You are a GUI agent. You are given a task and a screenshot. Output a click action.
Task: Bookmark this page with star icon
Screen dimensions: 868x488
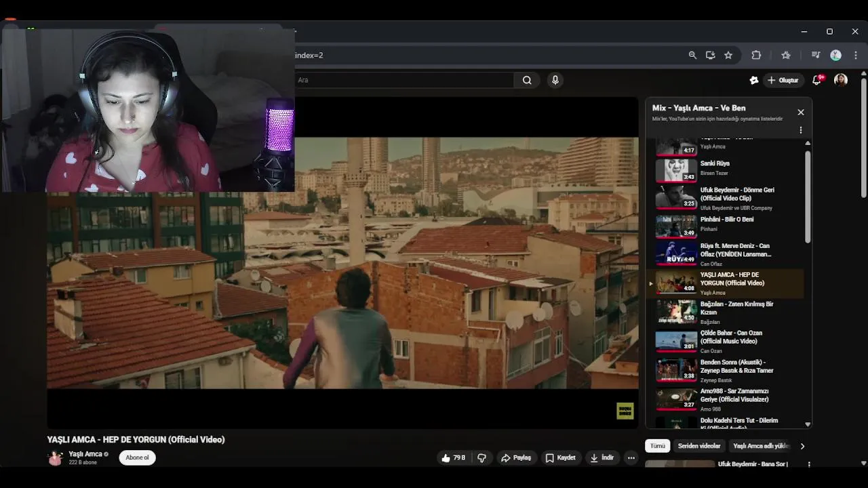pos(728,55)
